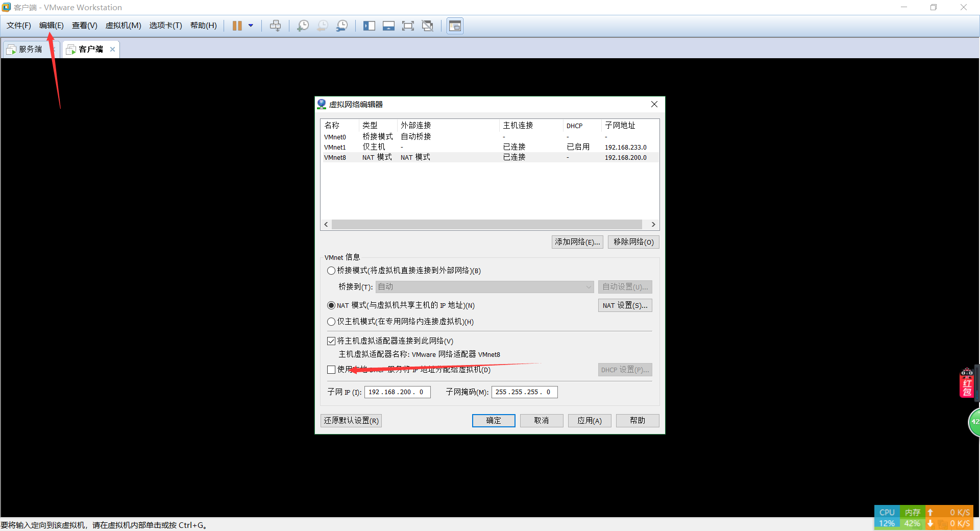Click the 子网掩码 input field
The image size is (980, 531).
(x=525, y=392)
